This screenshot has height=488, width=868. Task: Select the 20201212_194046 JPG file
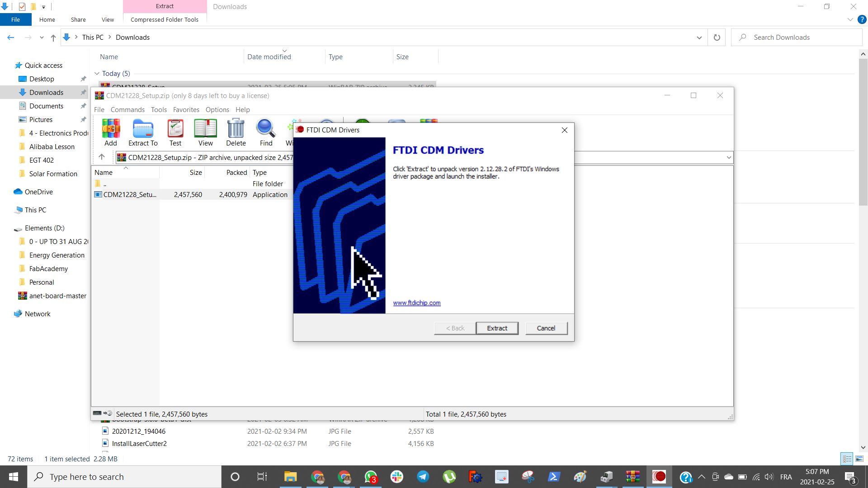[x=138, y=431]
